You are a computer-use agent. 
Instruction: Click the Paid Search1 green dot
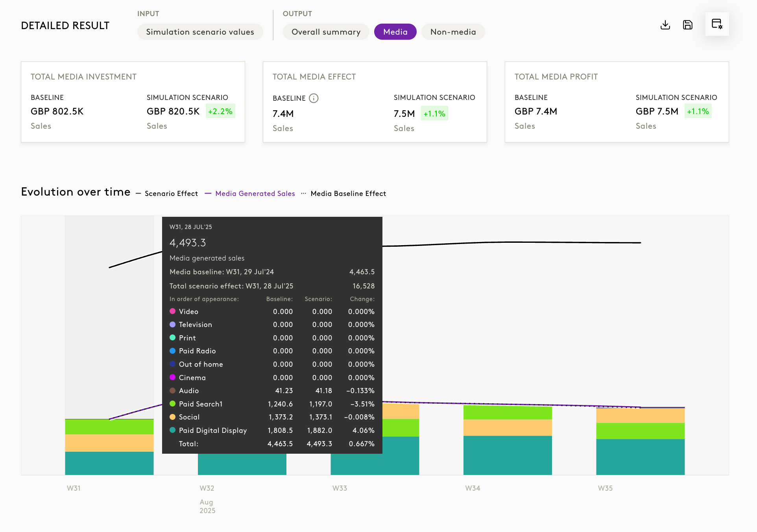[x=172, y=404]
